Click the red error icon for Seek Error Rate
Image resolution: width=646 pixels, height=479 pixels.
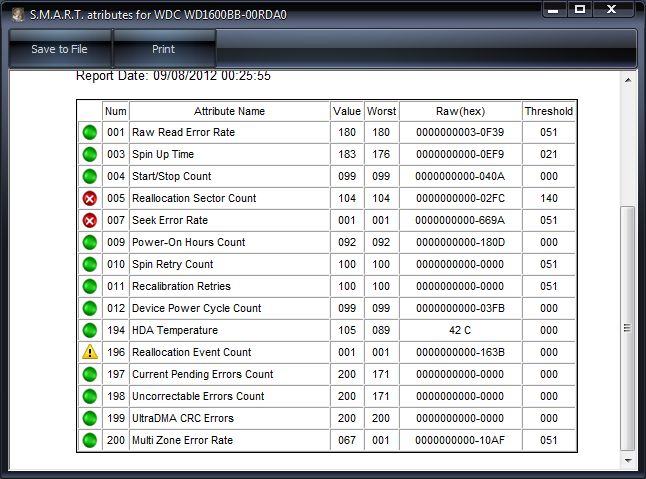90,220
